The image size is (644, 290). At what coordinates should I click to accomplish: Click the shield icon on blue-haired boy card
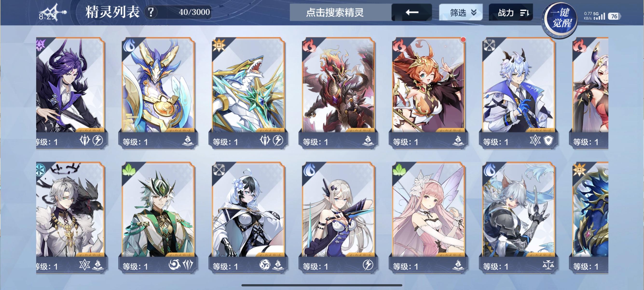[x=548, y=141]
